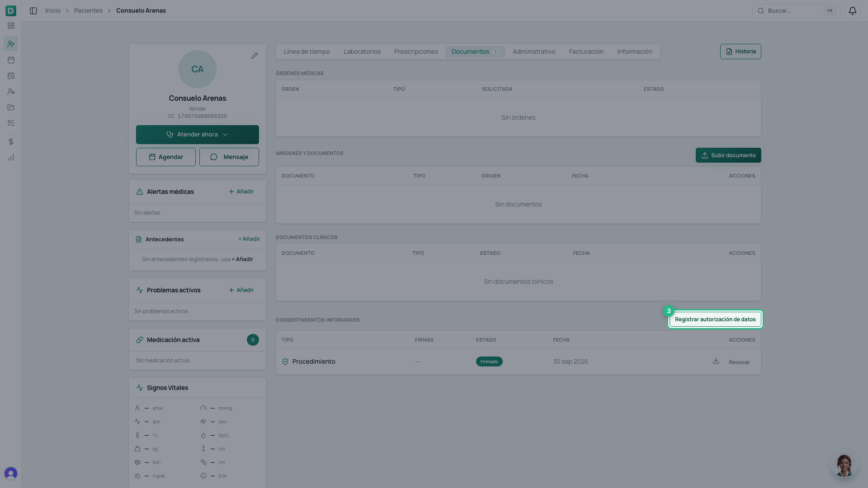Open the user-settings icon in sidebar
868x488 pixels.
click(11, 92)
